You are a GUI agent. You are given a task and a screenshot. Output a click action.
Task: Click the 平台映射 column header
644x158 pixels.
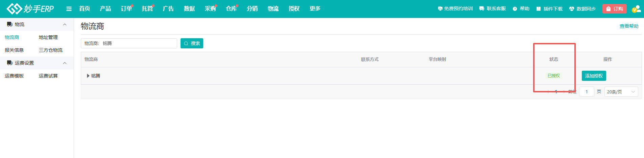coord(437,59)
